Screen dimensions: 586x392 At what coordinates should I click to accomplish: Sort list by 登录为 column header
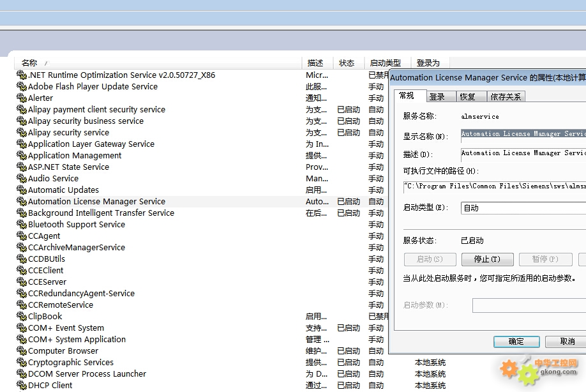click(x=430, y=63)
